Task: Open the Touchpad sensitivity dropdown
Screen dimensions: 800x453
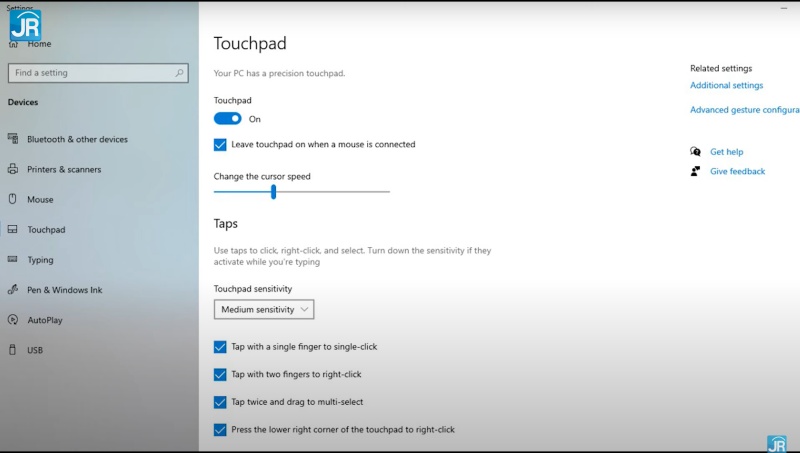Action: 264,309
